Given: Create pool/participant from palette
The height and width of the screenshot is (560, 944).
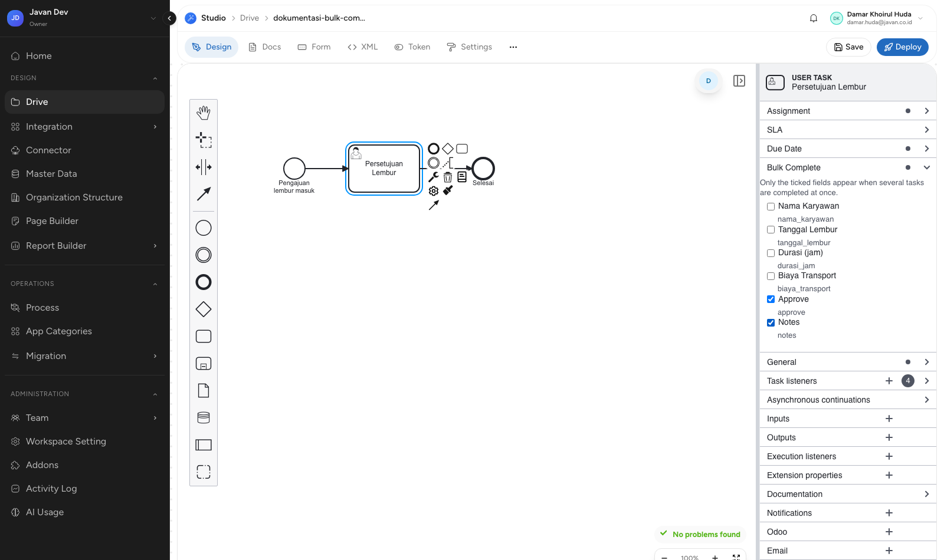Looking at the screenshot, I should 204,444.
